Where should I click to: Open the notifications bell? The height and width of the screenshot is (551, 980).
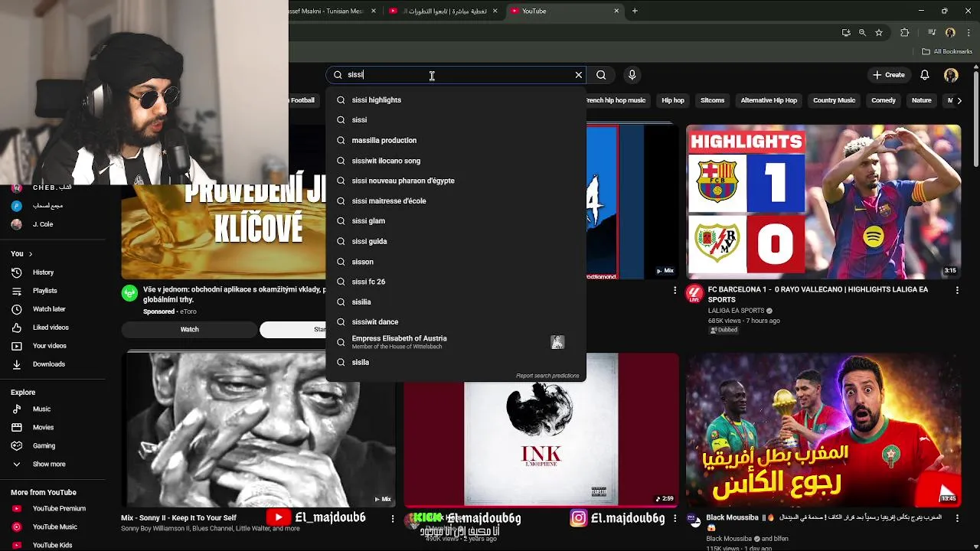pyautogui.click(x=925, y=75)
